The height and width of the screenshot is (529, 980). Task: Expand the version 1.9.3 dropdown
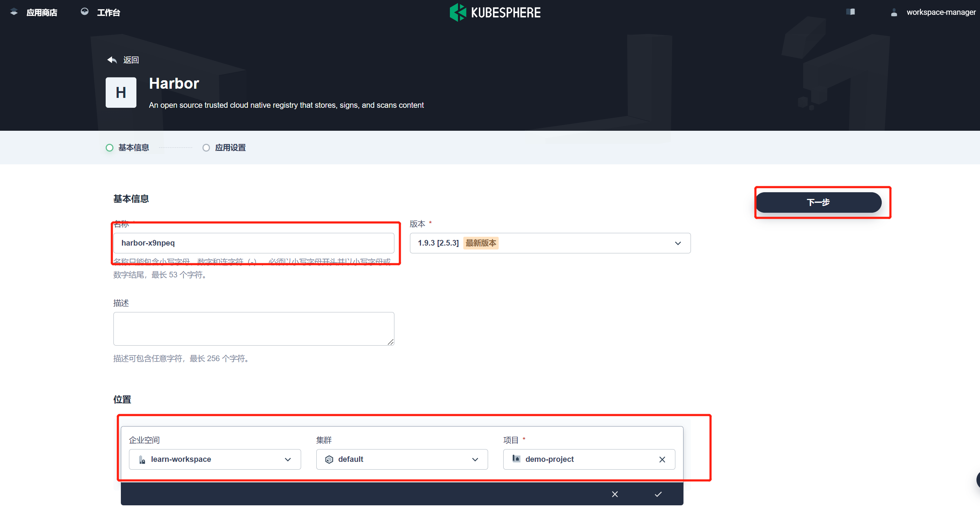[x=677, y=243]
